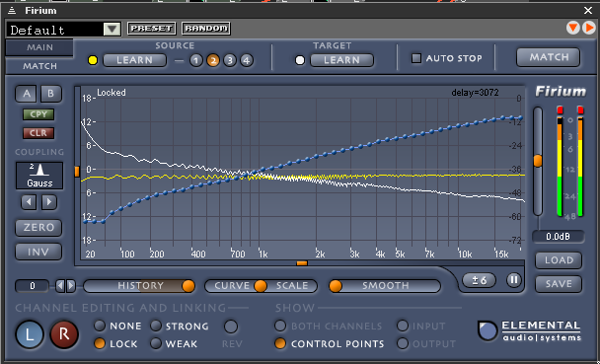Click the red CLR button

[38, 133]
